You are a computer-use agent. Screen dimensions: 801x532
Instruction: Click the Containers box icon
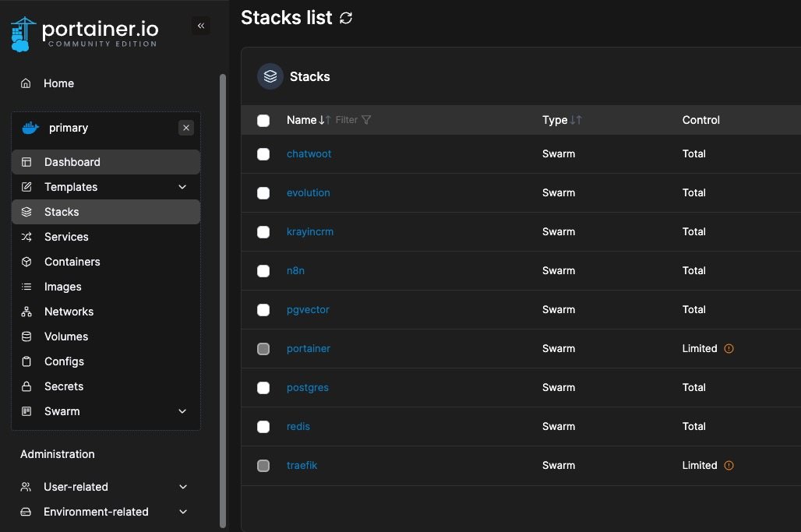pos(26,262)
